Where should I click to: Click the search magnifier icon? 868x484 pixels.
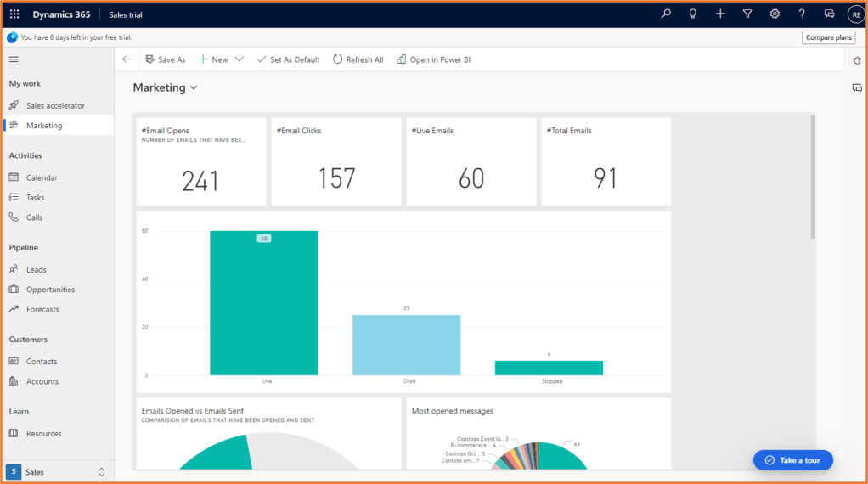point(666,14)
